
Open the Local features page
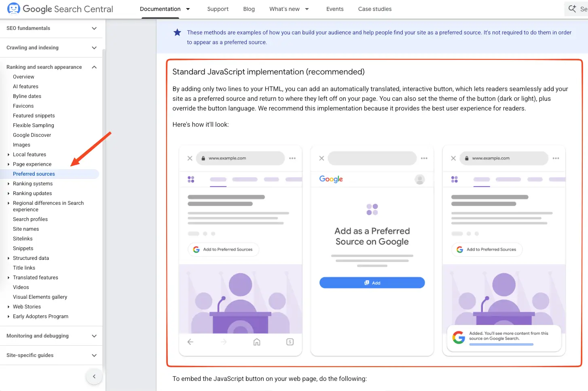click(x=30, y=155)
